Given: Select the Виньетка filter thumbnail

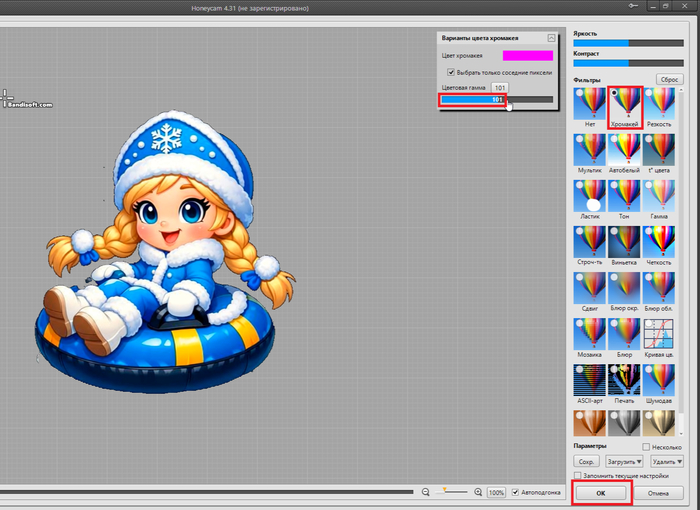Looking at the screenshot, I should [x=624, y=241].
